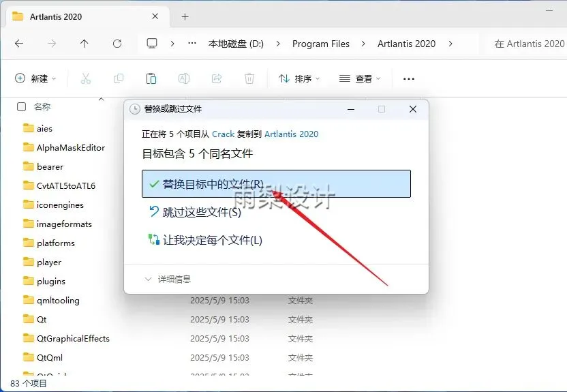Toggle the select-all checkbox beside 名称
Viewport: 567px width, 392px height.
point(21,106)
